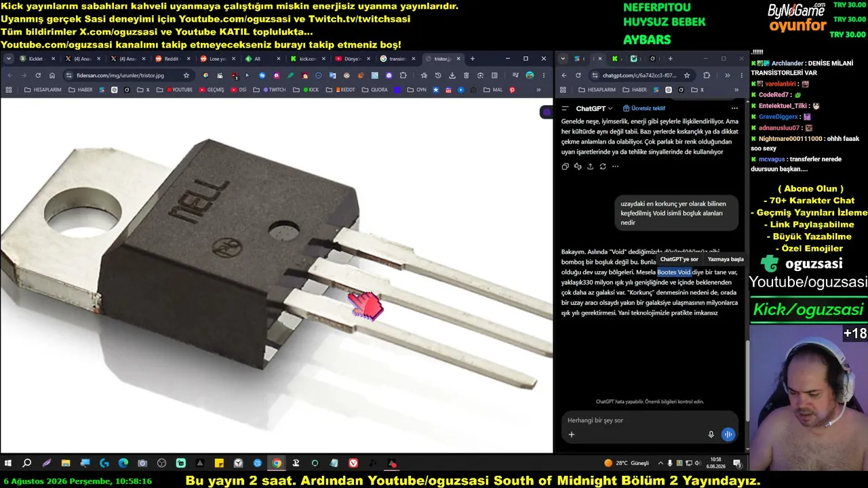Open the tab search dropdown in left browser
The width and height of the screenshot is (868, 488).
pyautogui.click(x=9, y=59)
